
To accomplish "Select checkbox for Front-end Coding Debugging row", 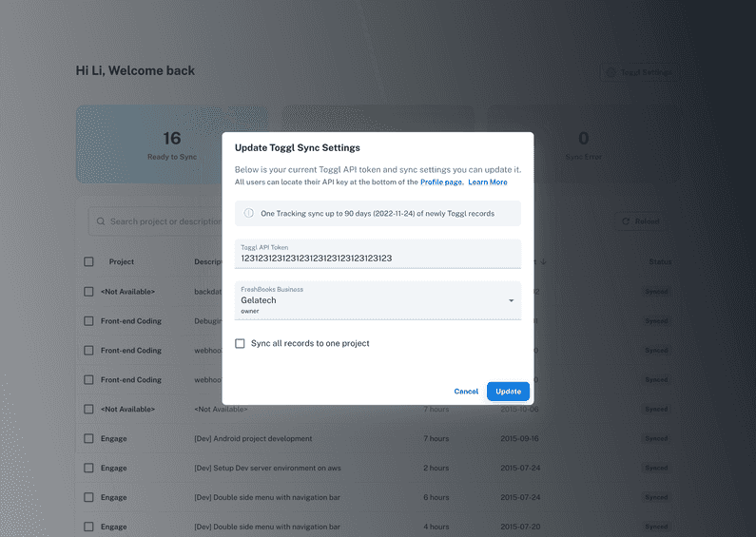I will pos(88,321).
